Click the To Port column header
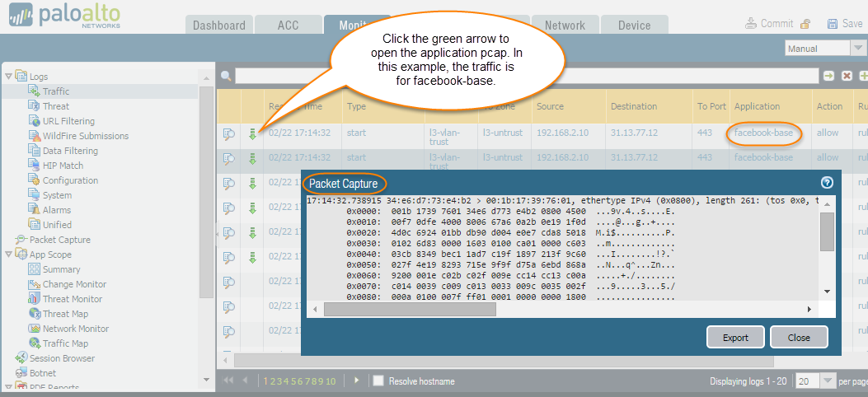Image resolution: width=868 pixels, height=397 pixels. [x=711, y=106]
